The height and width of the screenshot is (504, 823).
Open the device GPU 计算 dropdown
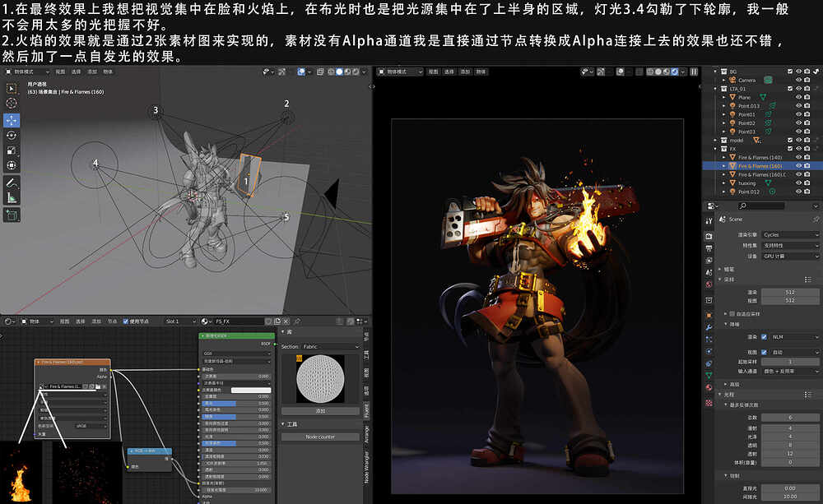click(790, 256)
